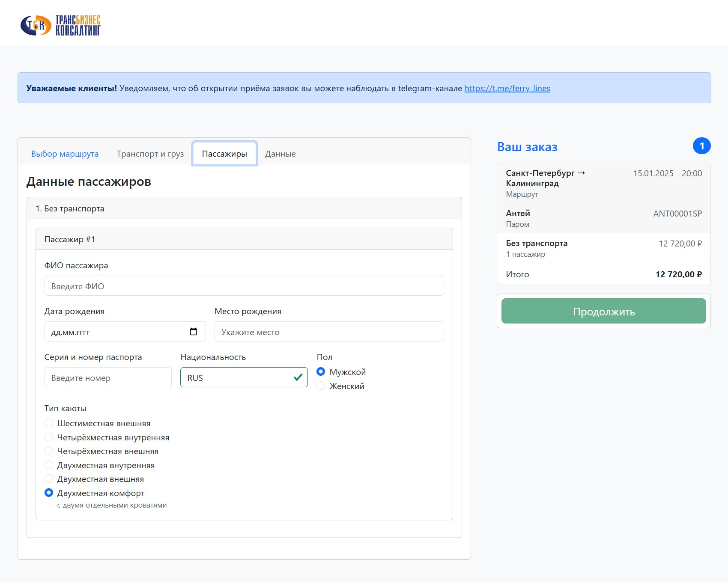Image resolution: width=728 pixels, height=582 pixels.
Task: Choose Двухместная внешняя cabin type
Action: tap(49, 478)
